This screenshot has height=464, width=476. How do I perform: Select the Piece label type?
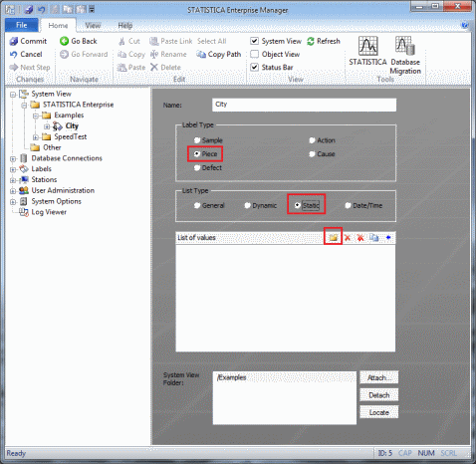click(x=197, y=154)
